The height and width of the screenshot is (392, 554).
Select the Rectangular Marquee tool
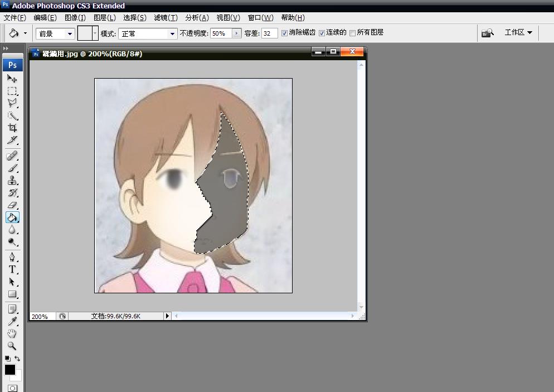pyautogui.click(x=12, y=91)
